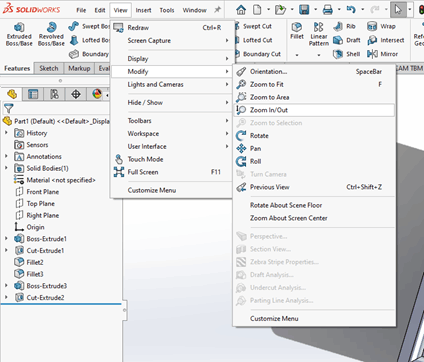The width and height of the screenshot is (424, 362).
Task: Choose Rotate from Modify submenu
Action: click(314, 136)
